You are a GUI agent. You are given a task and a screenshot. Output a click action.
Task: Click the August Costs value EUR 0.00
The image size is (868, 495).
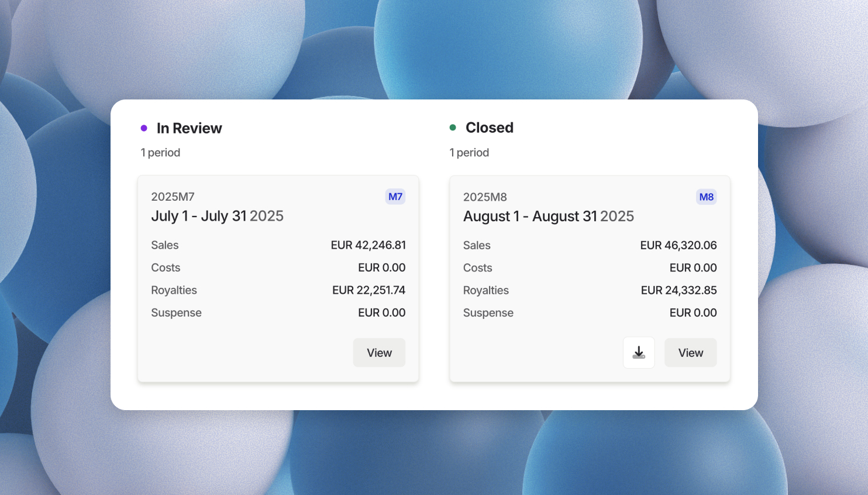[x=693, y=267]
